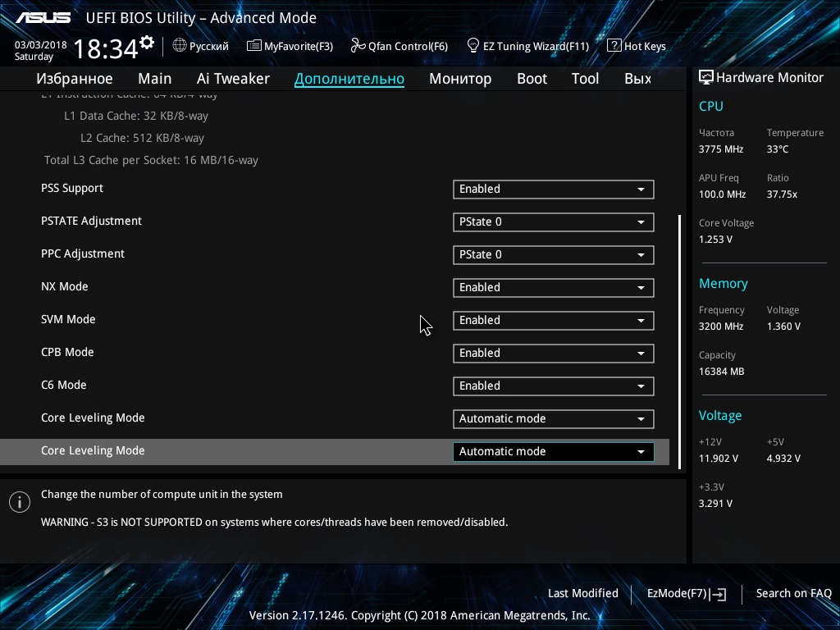Screen dimensions: 840x630
Task: Click the Capacity 16384 MB value
Action: (x=721, y=372)
